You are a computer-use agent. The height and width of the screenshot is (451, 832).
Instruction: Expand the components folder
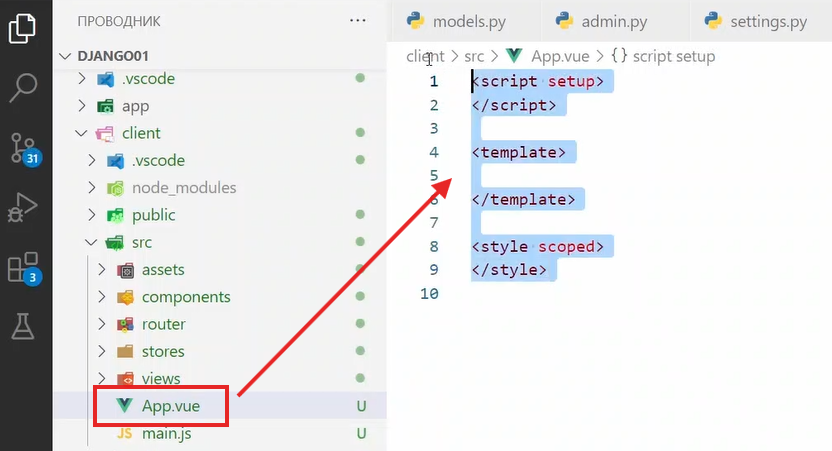click(x=185, y=297)
